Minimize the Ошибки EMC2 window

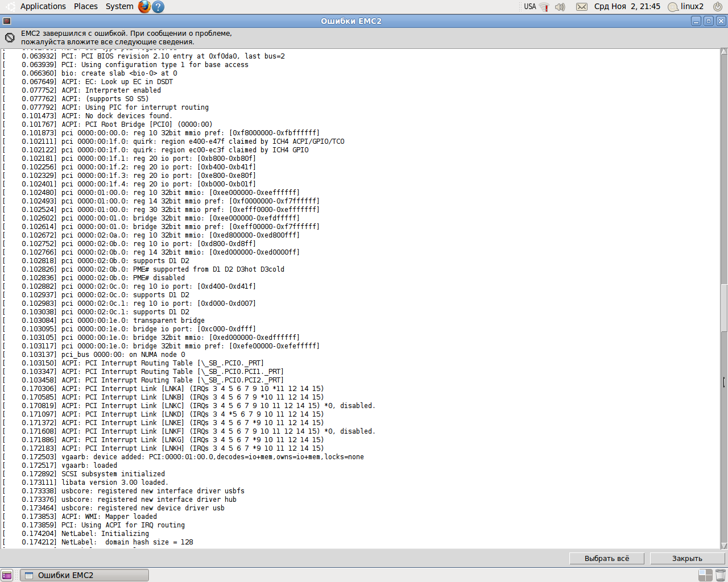point(696,21)
